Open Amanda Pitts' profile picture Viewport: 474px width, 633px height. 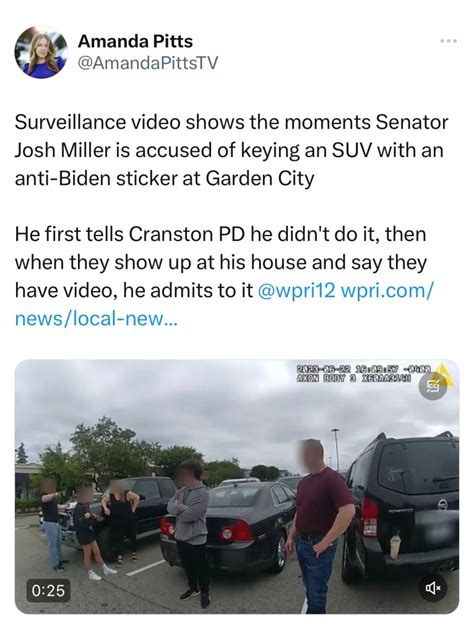click(x=41, y=52)
